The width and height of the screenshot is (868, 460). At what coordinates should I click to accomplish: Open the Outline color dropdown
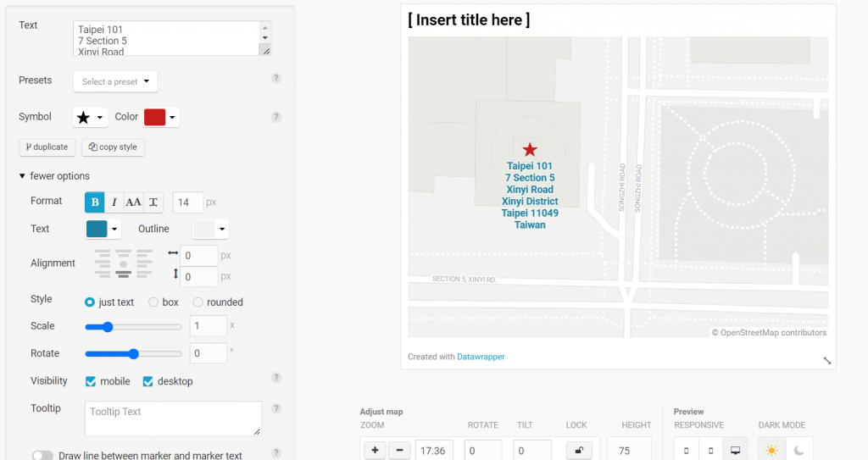point(210,230)
